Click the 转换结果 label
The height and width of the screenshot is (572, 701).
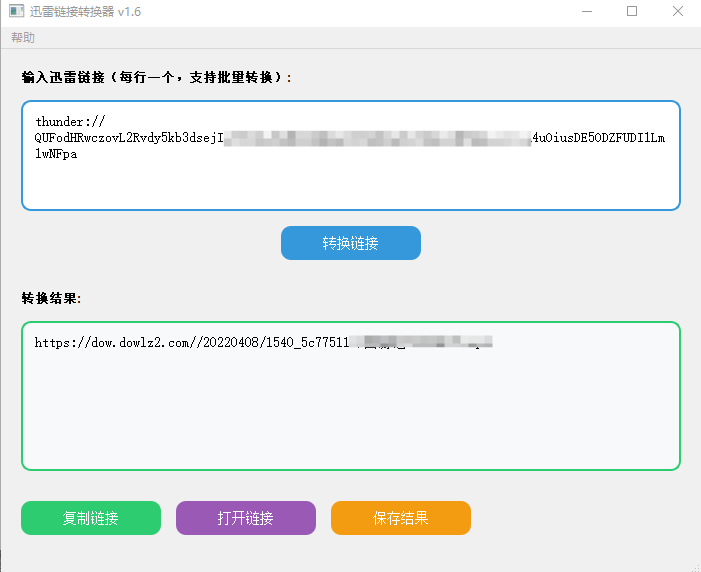[x=51, y=298]
